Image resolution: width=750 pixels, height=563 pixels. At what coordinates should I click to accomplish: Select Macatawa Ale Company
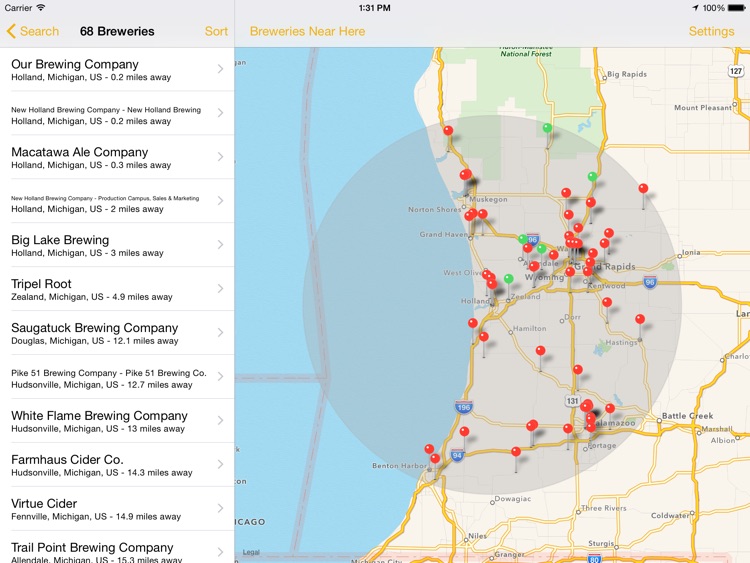(x=117, y=157)
